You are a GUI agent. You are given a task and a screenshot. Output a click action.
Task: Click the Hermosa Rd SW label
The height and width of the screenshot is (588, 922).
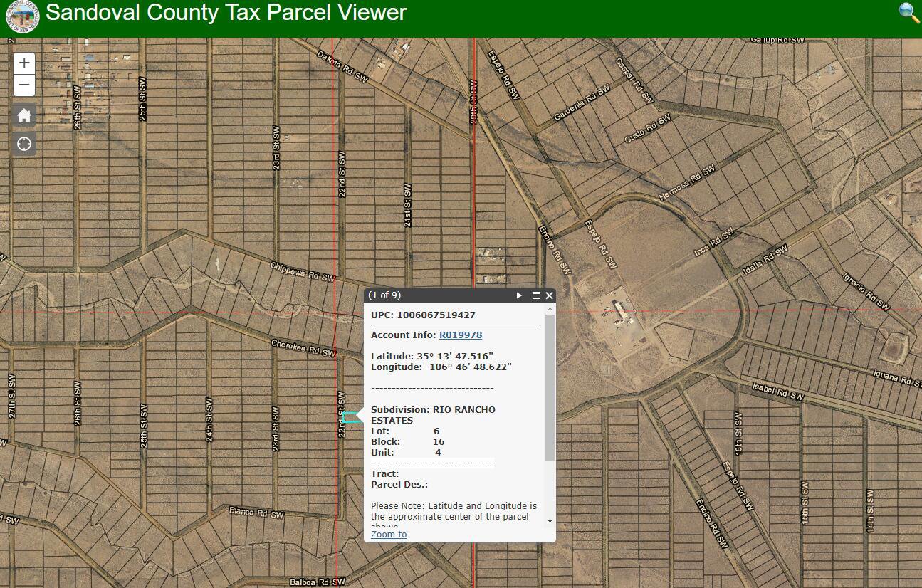[x=686, y=184]
